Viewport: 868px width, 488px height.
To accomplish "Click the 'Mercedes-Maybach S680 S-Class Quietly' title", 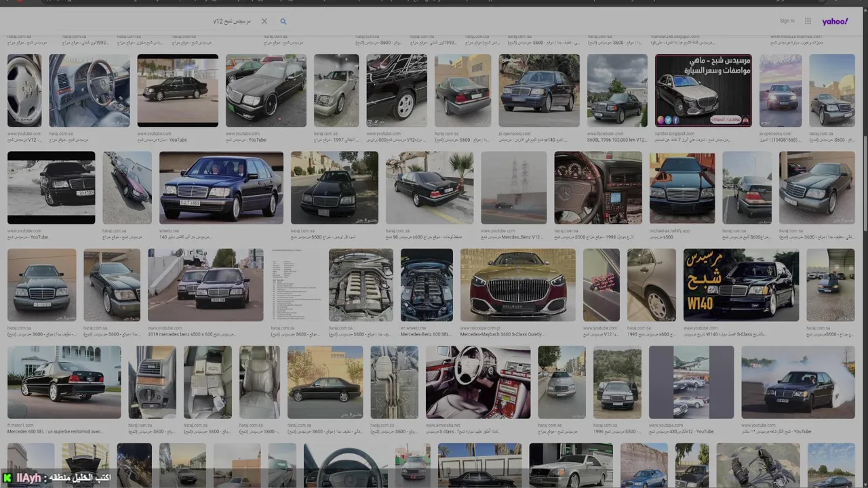I will pyautogui.click(x=502, y=334).
